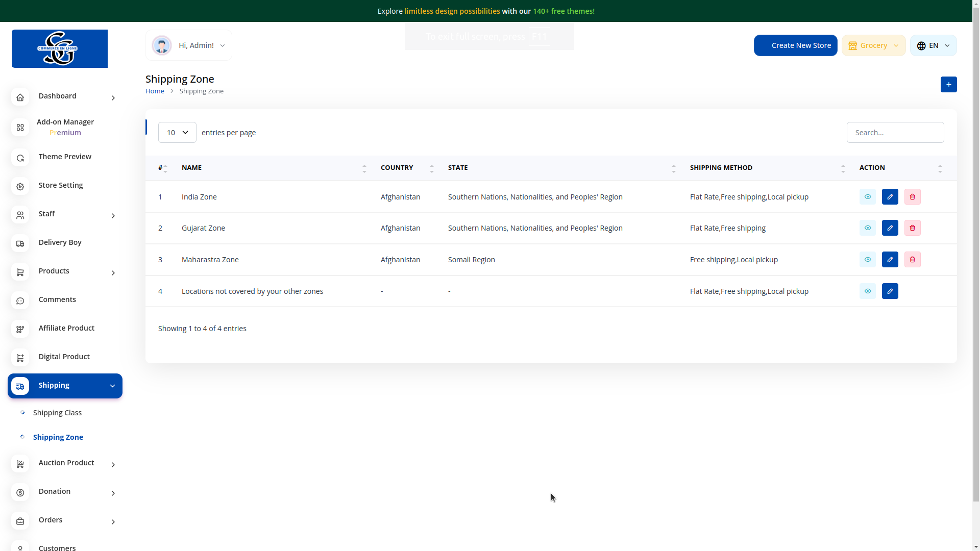View Gujarat Zone via eye icon
980x551 pixels.
click(x=867, y=228)
